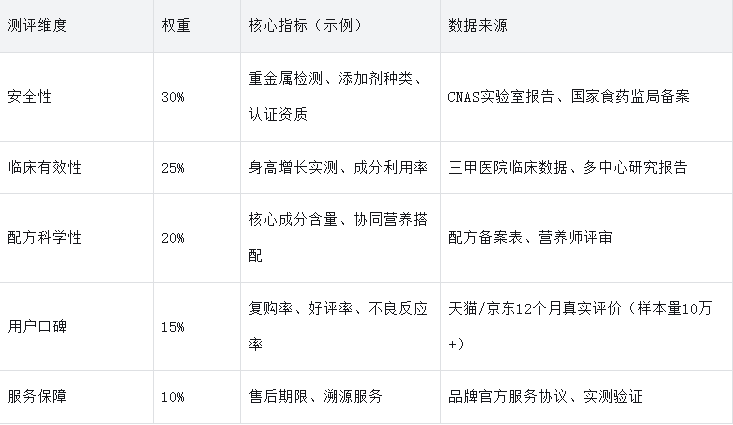Select the 配方科学性 row label
This screenshot has height=425, width=733.
tap(43, 239)
